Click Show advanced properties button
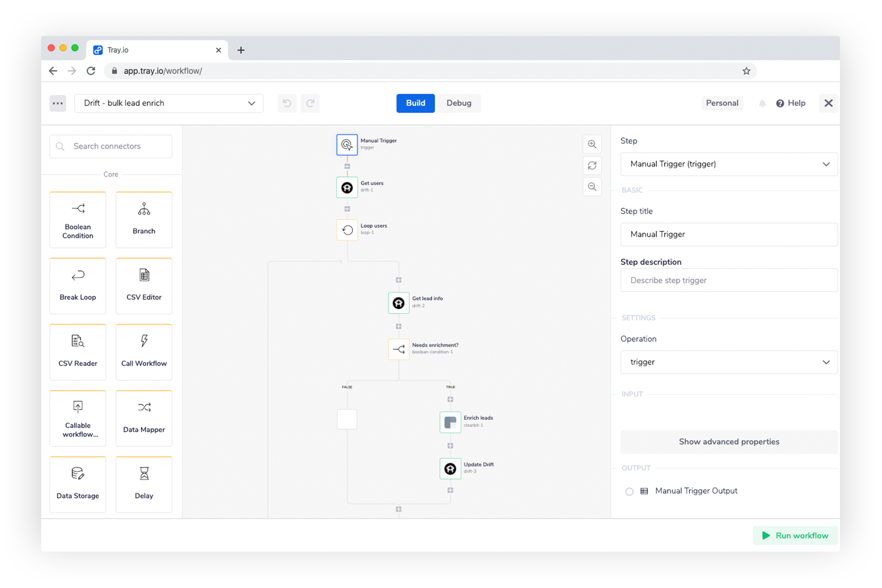 [729, 442]
